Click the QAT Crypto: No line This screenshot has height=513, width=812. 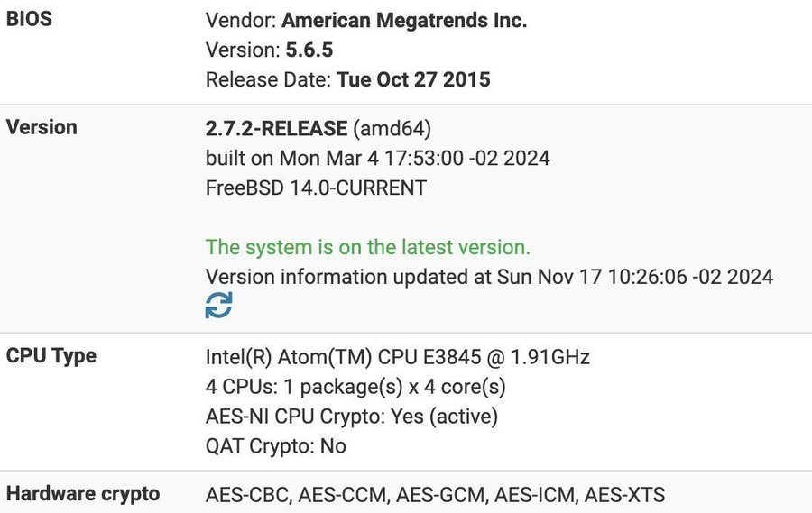coord(276,446)
